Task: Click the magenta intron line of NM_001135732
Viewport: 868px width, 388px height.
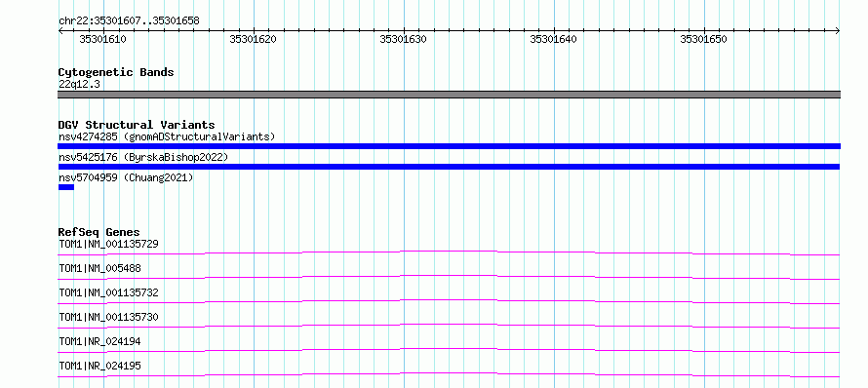Action: 449,301
